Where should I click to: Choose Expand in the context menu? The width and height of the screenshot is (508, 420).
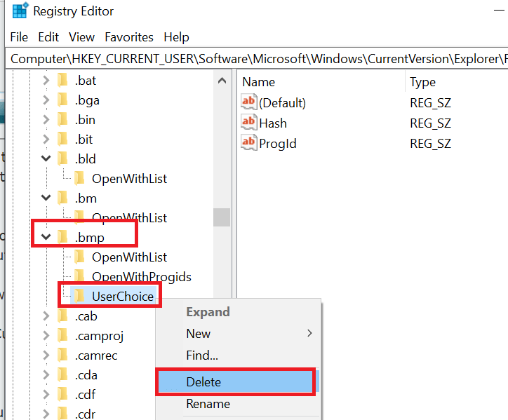[208, 312]
